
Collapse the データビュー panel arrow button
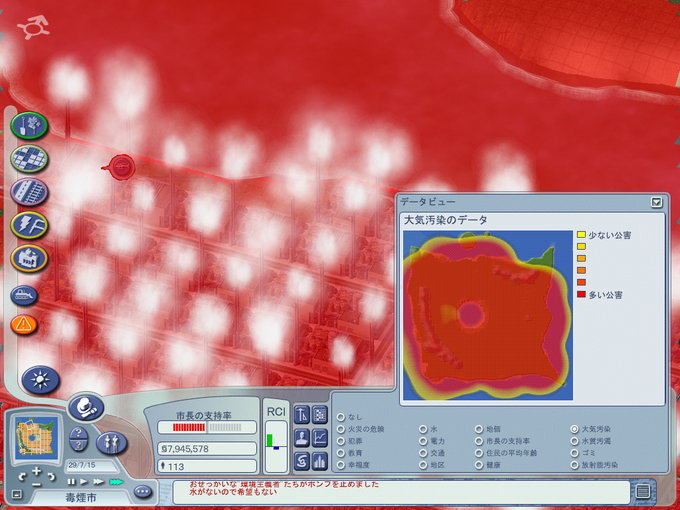[657, 202]
